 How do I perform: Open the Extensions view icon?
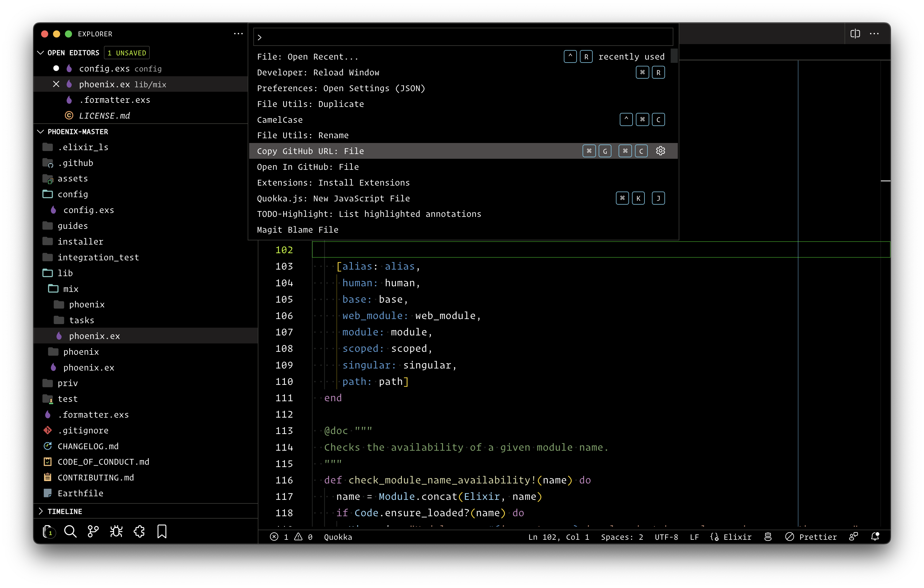(x=139, y=531)
